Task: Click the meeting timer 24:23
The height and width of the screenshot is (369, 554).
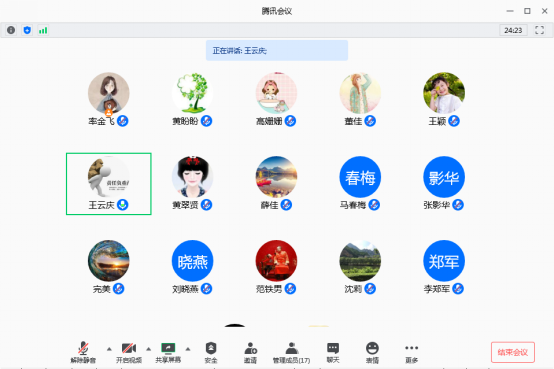Action: click(x=513, y=30)
